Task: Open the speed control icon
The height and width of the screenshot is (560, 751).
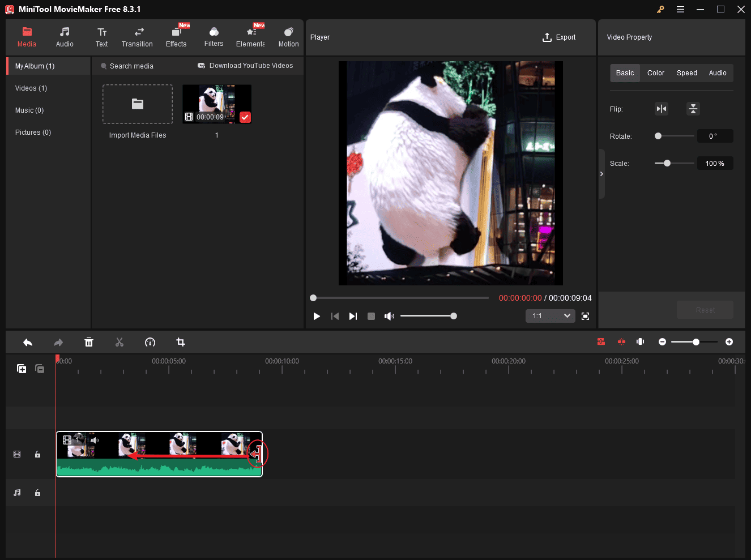Action: 150,342
